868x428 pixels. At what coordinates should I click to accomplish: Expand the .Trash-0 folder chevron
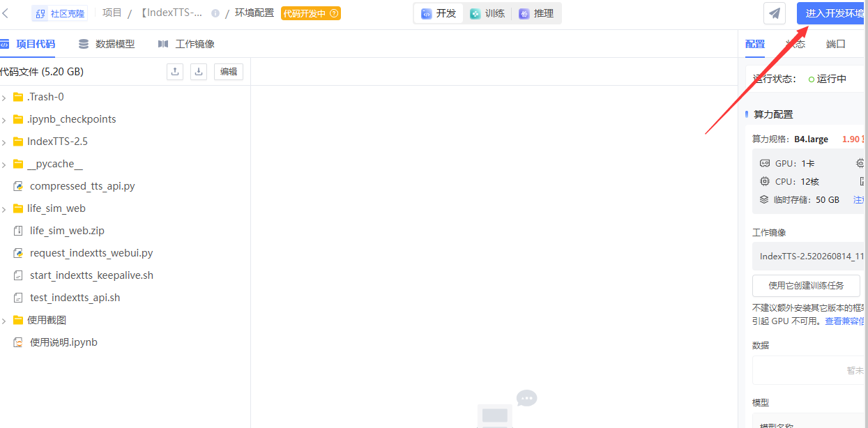(x=3, y=98)
